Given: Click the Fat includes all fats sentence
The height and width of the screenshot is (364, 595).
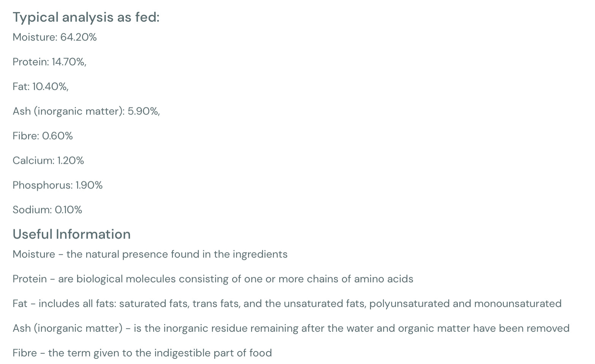Looking at the screenshot, I should [x=287, y=304].
